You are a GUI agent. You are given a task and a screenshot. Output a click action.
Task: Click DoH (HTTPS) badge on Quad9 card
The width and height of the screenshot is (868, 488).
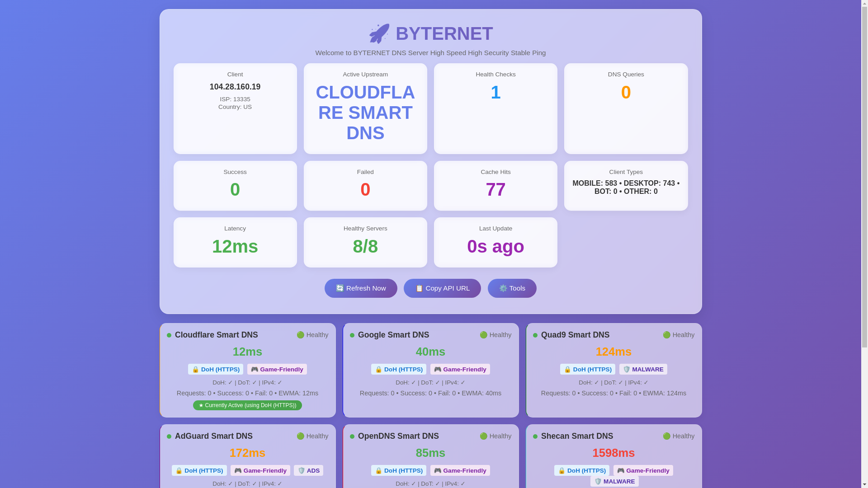[588, 369]
